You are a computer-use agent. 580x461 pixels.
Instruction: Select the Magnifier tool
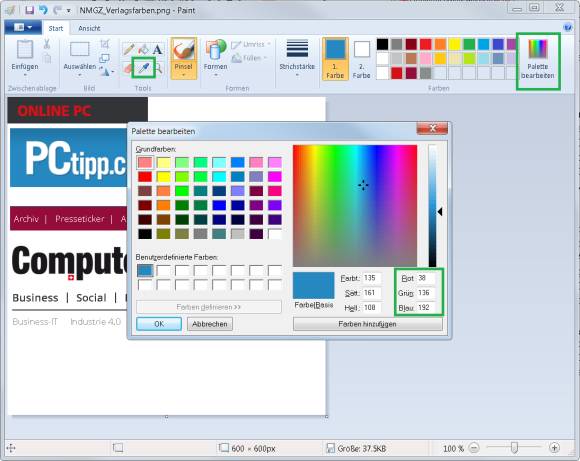click(158, 68)
